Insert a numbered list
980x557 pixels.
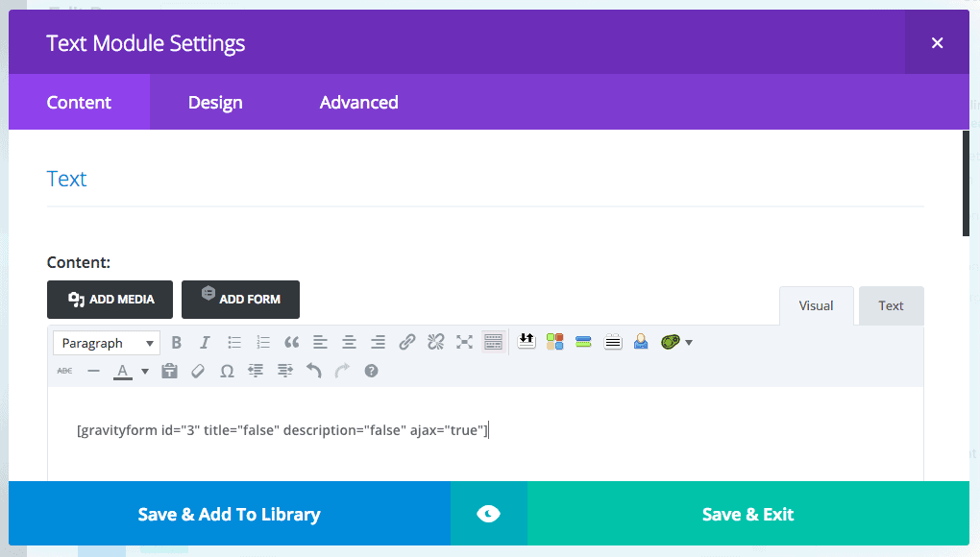(x=263, y=342)
